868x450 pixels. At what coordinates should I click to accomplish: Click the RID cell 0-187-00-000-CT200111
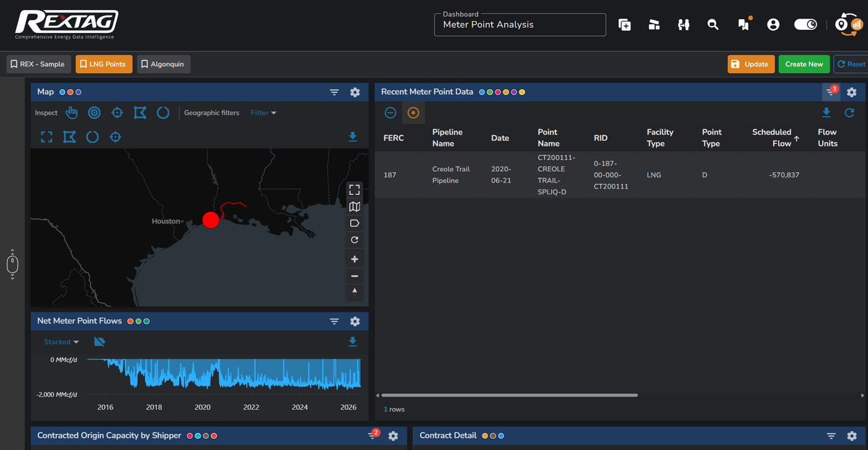pyautogui.click(x=611, y=175)
